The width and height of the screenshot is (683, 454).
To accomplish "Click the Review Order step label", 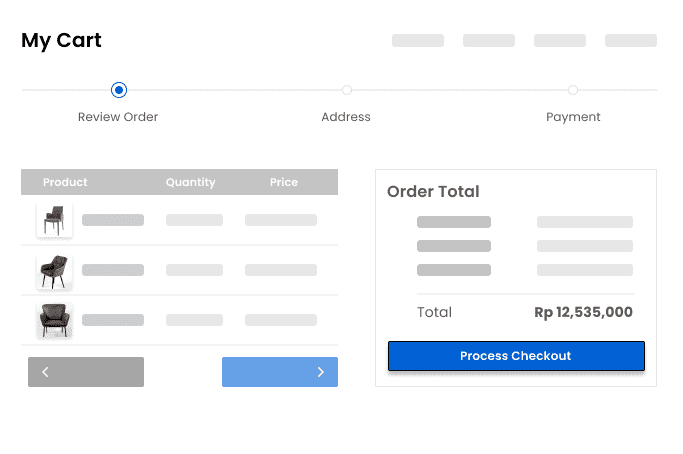I will coord(118,117).
